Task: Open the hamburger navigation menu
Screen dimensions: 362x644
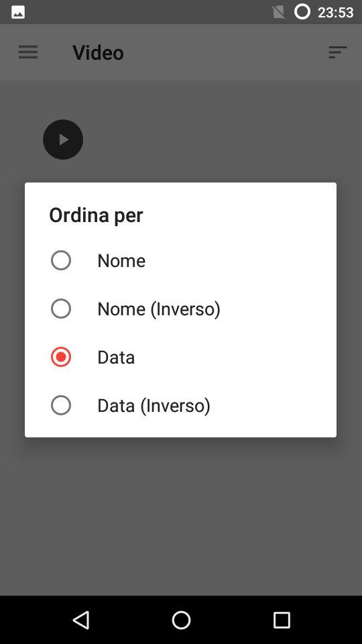Action: click(28, 52)
